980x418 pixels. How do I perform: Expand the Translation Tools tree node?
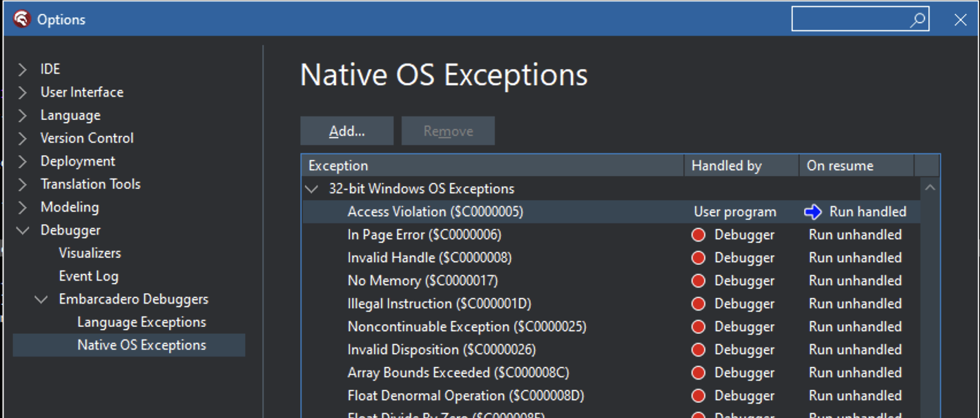tap(23, 184)
